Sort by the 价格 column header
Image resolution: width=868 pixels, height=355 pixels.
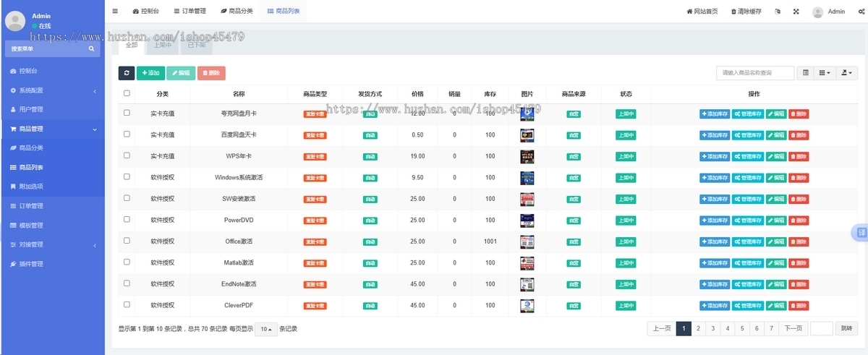point(417,94)
